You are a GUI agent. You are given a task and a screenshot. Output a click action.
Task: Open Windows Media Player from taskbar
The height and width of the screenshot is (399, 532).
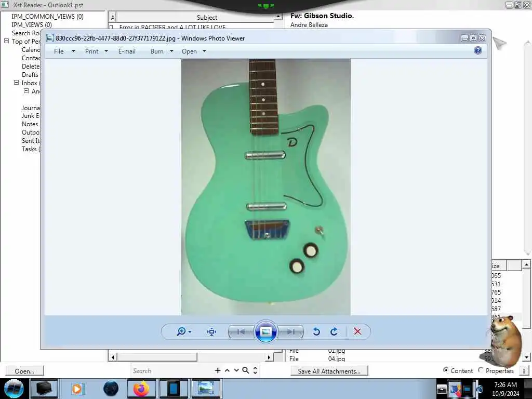tap(77, 389)
